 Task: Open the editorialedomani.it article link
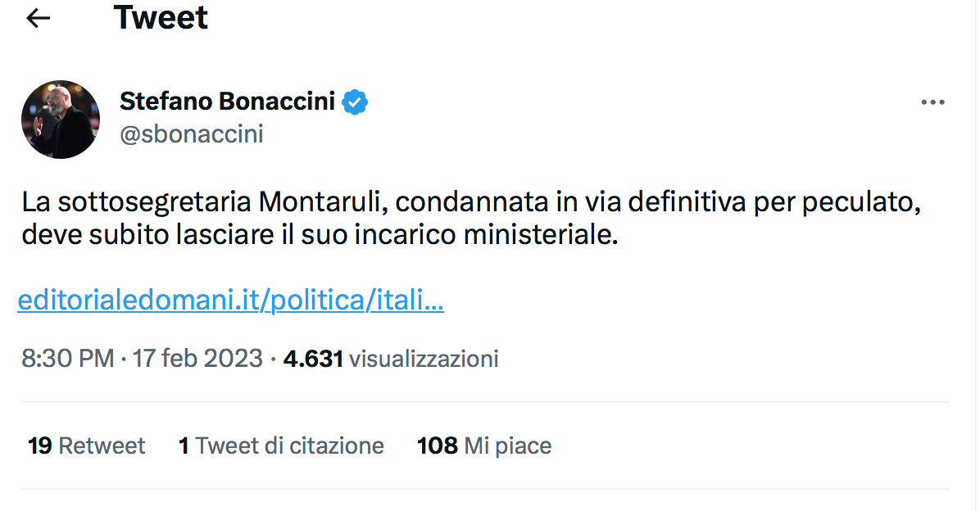[230, 301]
